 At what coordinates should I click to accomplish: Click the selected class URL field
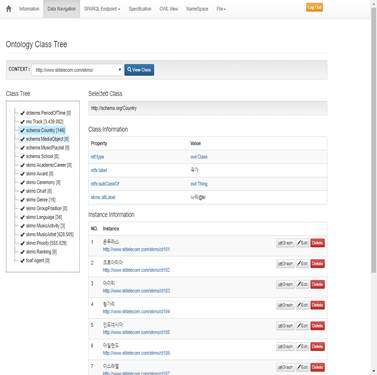(x=208, y=108)
